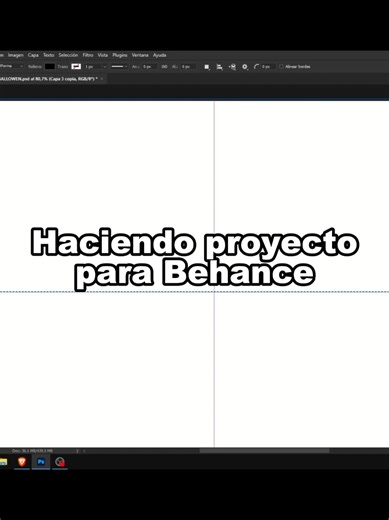Open the Vista menu

[102, 55]
